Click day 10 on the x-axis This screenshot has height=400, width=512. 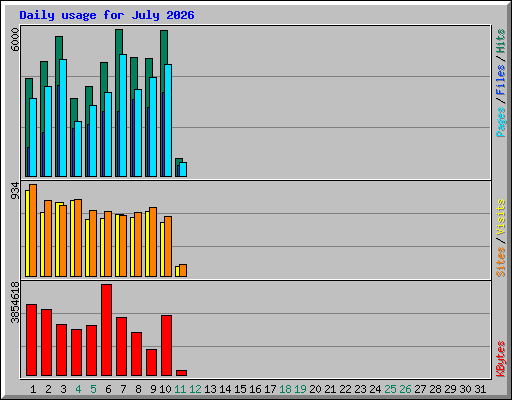click(x=165, y=389)
